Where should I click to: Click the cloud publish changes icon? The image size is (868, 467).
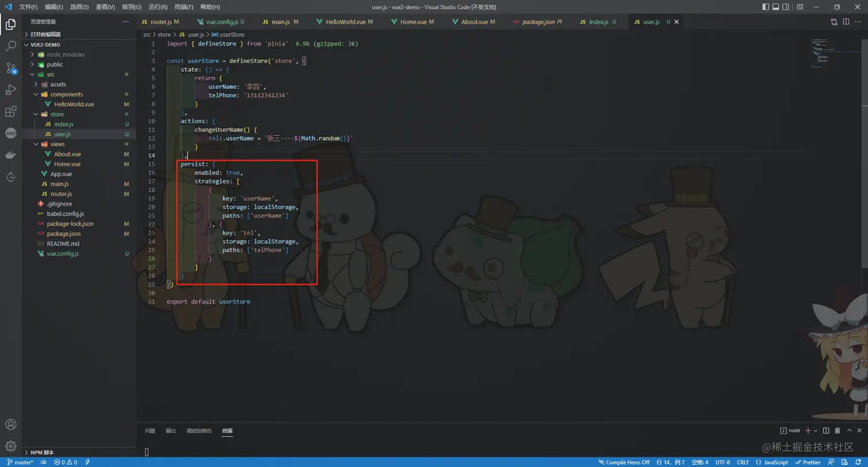[44, 462]
